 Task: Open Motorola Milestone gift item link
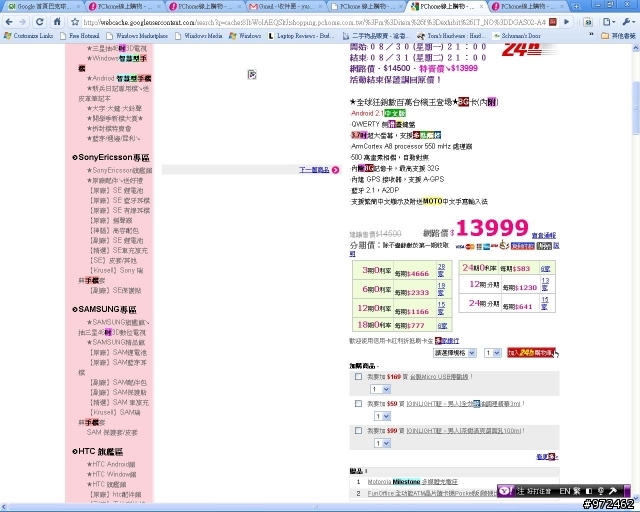pos(413,482)
